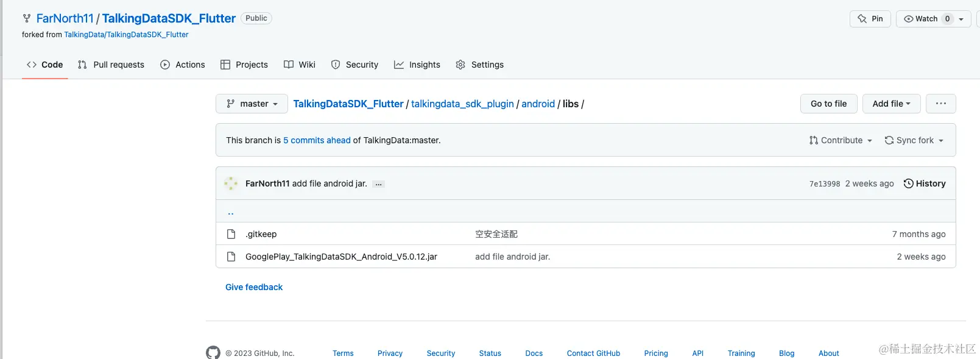Expand the commit message ellipsis
Viewport: 980px width, 359px height.
(x=378, y=184)
